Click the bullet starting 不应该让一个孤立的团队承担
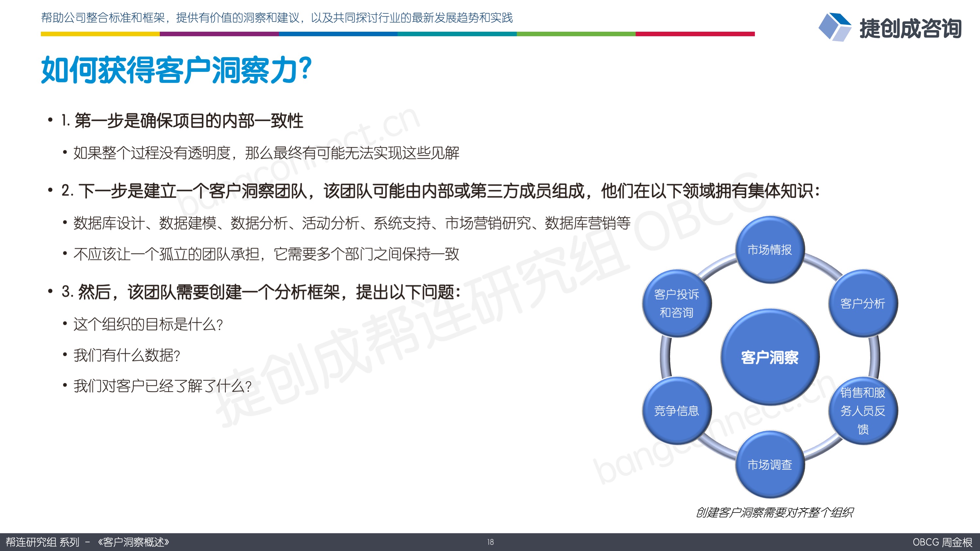The height and width of the screenshot is (551, 980). click(x=266, y=254)
